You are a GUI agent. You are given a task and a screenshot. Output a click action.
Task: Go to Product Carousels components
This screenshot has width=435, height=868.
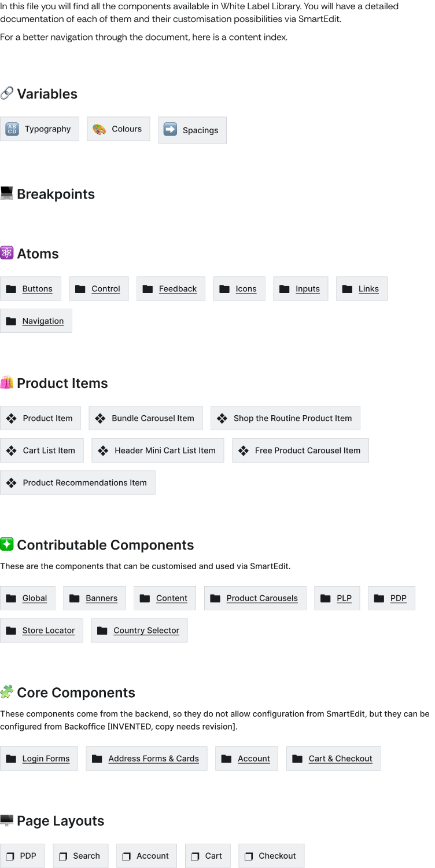(262, 598)
